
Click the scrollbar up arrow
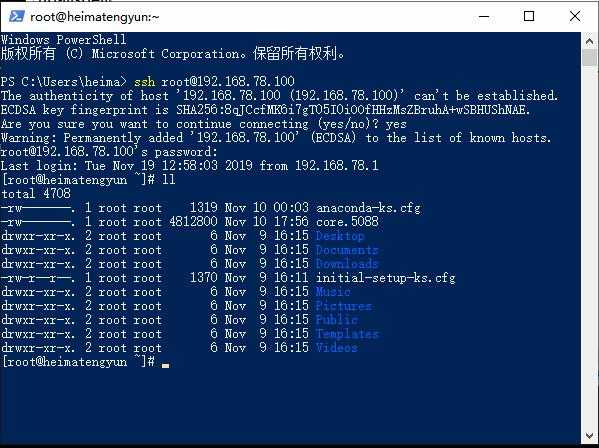pyautogui.click(x=589, y=41)
